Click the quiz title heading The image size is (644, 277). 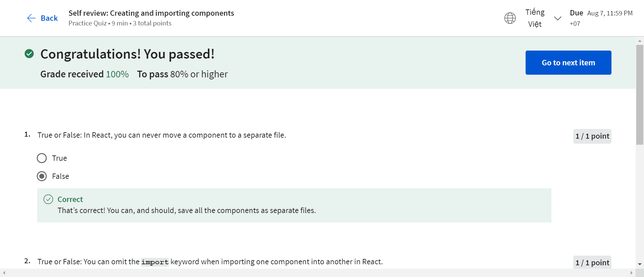pyautogui.click(x=151, y=13)
